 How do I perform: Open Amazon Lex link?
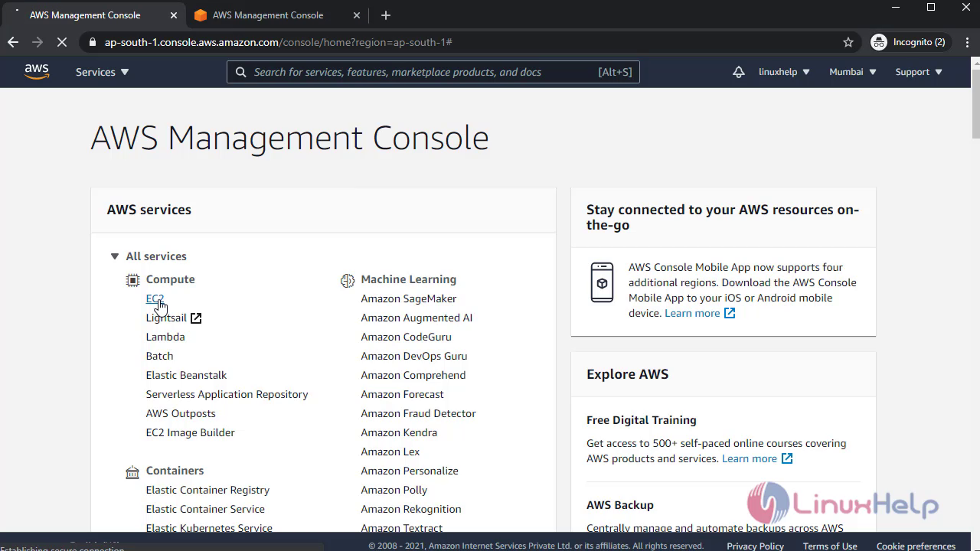(x=390, y=452)
